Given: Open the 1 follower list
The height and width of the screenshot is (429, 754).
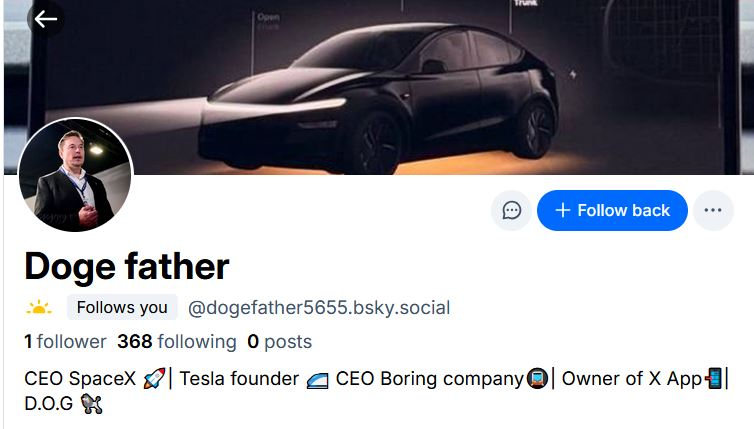Looking at the screenshot, I should (65, 342).
